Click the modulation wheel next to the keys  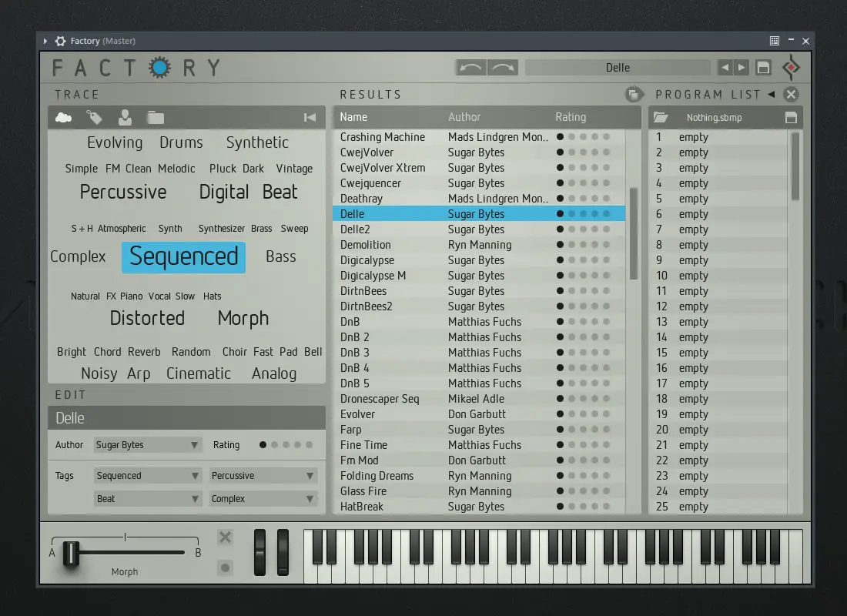pyautogui.click(x=283, y=552)
